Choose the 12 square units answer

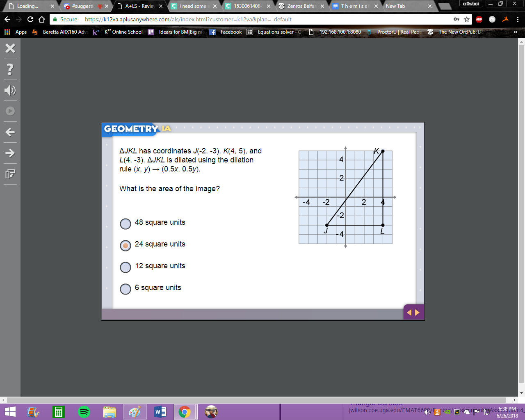[x=126, y=267]
